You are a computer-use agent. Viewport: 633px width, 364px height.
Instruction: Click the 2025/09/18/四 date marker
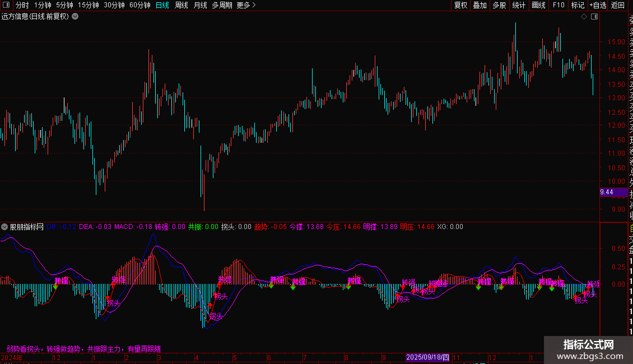click(427, 357)
